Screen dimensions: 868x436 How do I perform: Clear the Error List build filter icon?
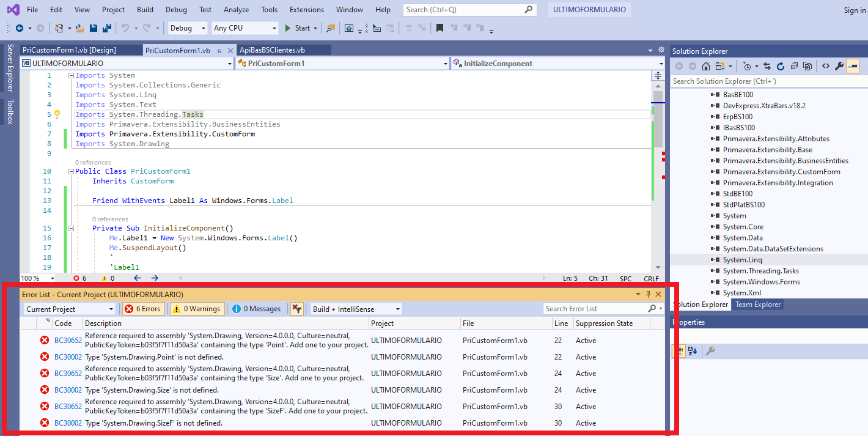coord(296,309)
